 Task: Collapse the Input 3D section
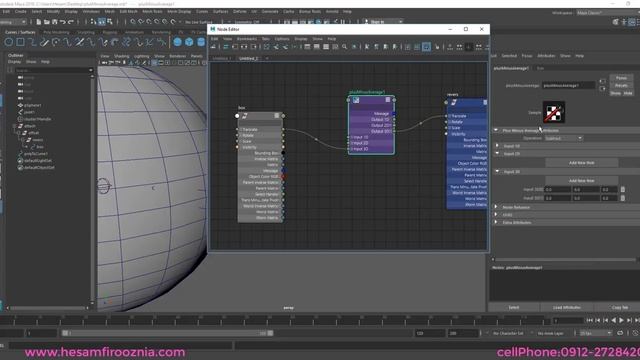(497, 171)
